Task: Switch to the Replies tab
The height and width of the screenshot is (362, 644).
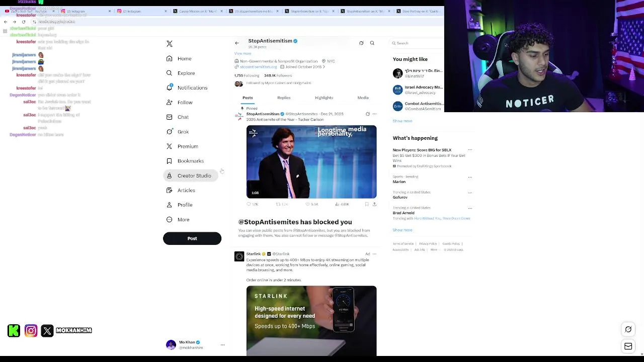Action: [284, 98]
